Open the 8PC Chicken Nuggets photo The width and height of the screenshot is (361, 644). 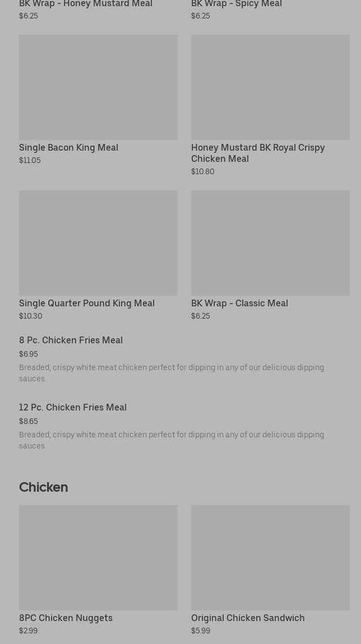coord(98,558)
